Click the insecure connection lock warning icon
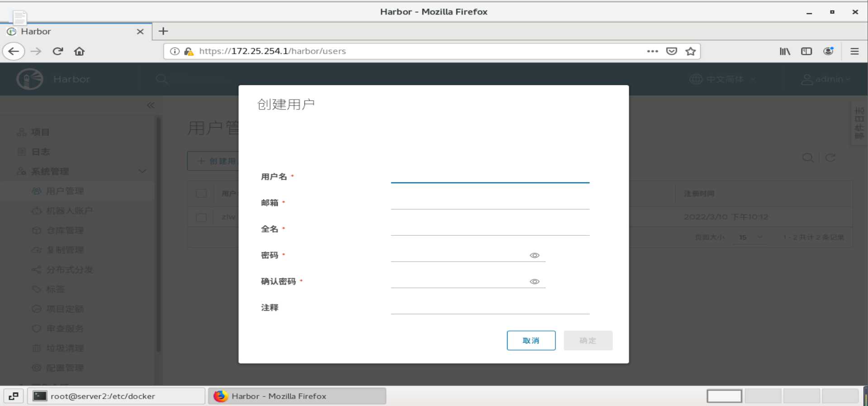Image resolution: width=868 pixels, height=406 pixels. click(189, 51)
